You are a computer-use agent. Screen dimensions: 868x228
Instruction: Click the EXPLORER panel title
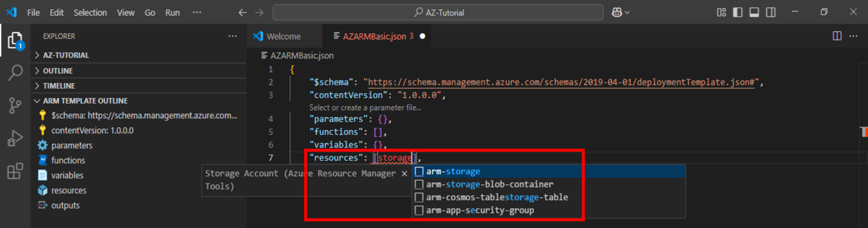click(x=59, y=36)
